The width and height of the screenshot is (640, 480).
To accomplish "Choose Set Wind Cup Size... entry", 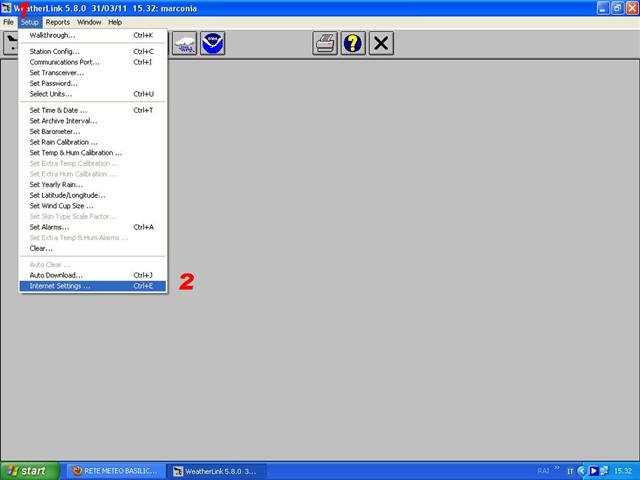I will point(93,206).
